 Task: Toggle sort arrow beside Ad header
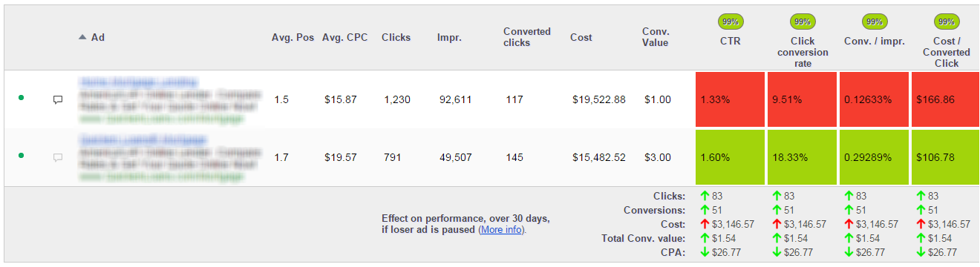click(x=82, y=37)
